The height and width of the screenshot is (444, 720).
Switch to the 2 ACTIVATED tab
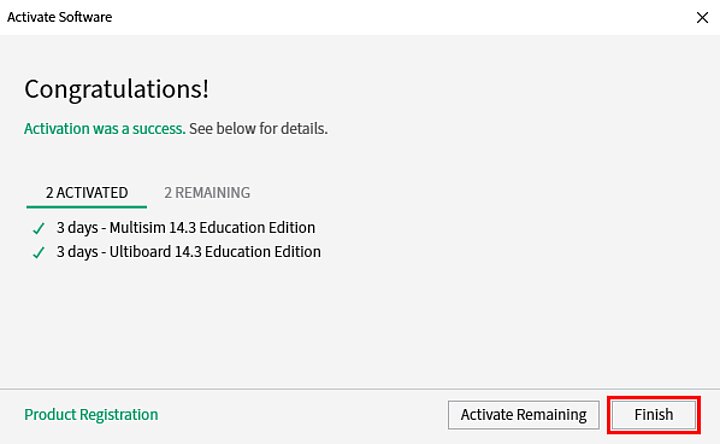click(87, 192)
